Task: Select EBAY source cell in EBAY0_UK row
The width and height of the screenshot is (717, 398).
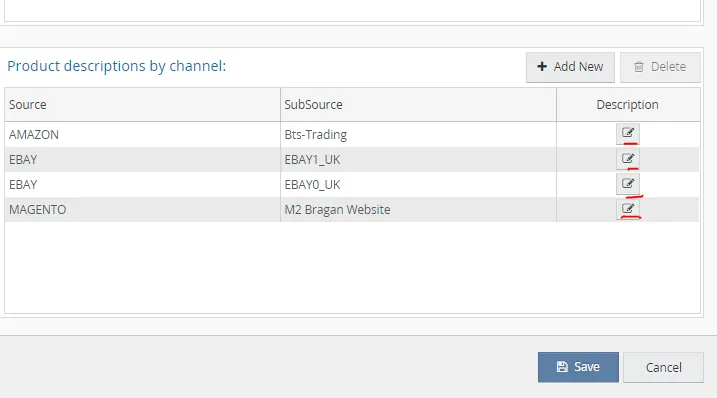Action: click(142, 185)
